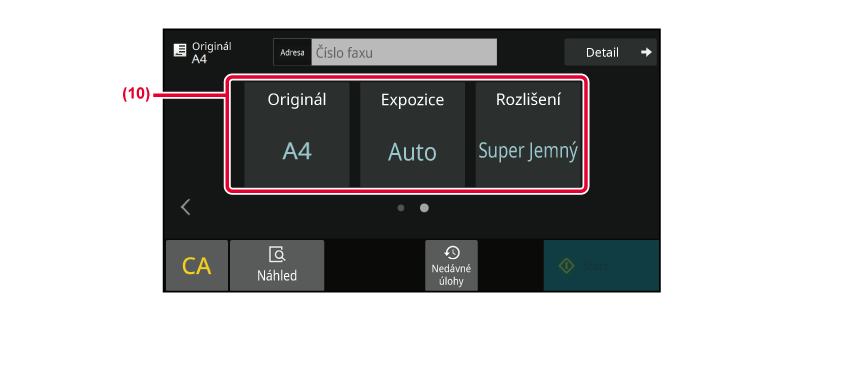Click the Náhled preview button
The height and width of the screenshot is (369, 842).
pyautogui.click(x=277, y=265)
